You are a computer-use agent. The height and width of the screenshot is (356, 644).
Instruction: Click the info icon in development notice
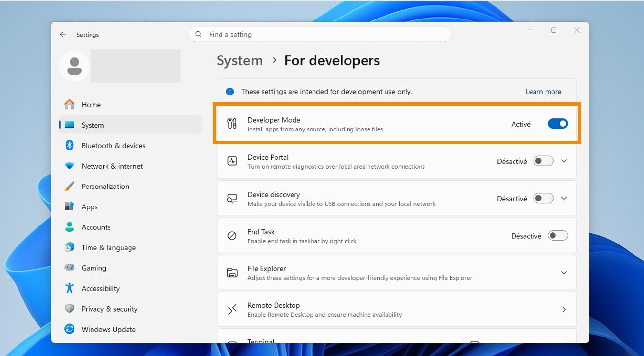230,92
